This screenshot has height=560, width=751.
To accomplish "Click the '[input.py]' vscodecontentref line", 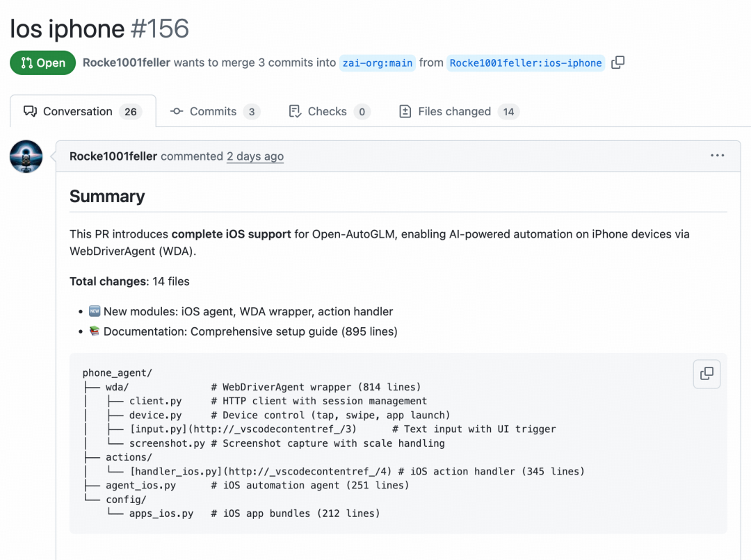I will 319,429.
